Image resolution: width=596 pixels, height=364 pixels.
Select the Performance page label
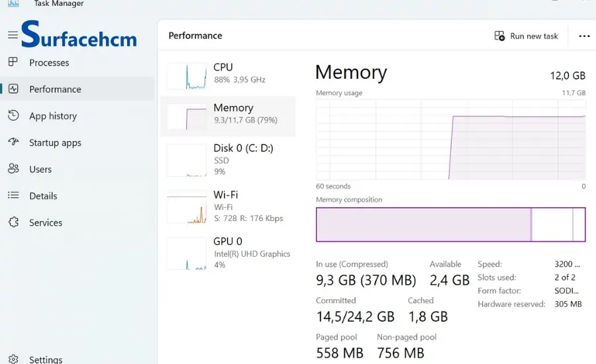click(55, 89)
